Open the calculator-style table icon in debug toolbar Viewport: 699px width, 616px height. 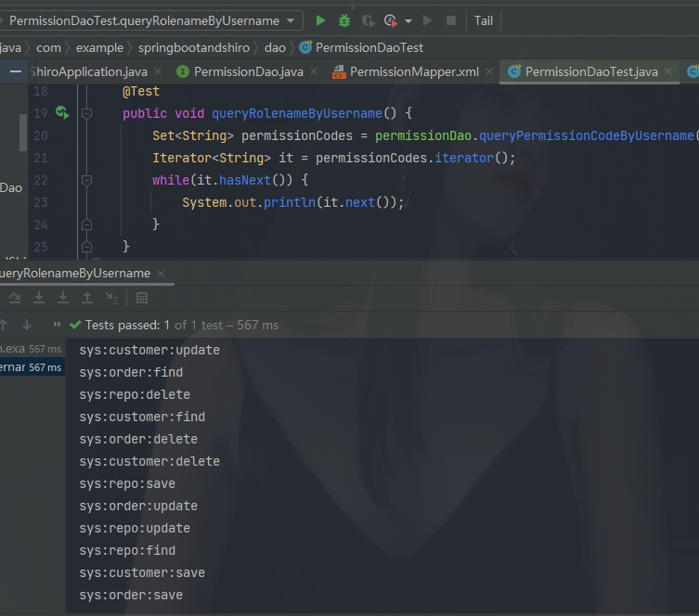coord(142,298)
